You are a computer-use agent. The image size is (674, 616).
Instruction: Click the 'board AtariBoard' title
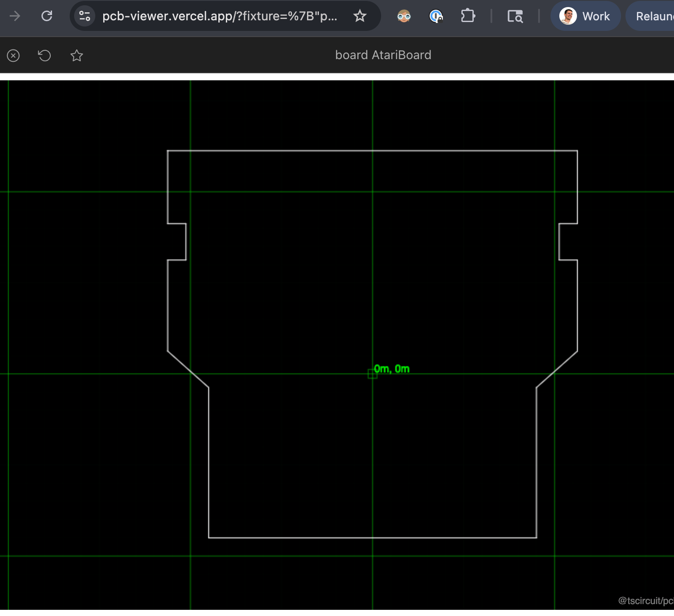pos(383,55)
